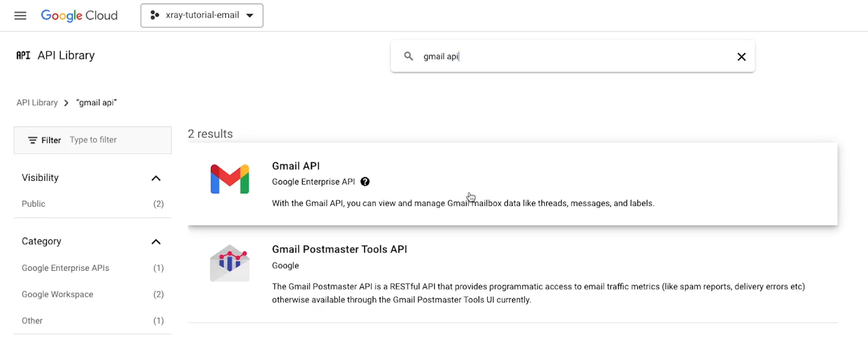
Task: Click the Filter icon
Action: click(x=33, y=140)
